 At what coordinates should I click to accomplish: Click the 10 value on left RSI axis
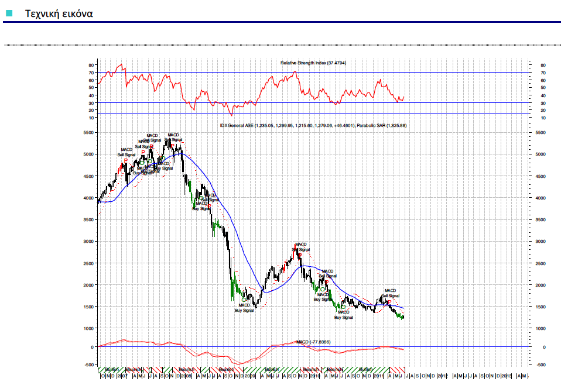pos(91,118)
